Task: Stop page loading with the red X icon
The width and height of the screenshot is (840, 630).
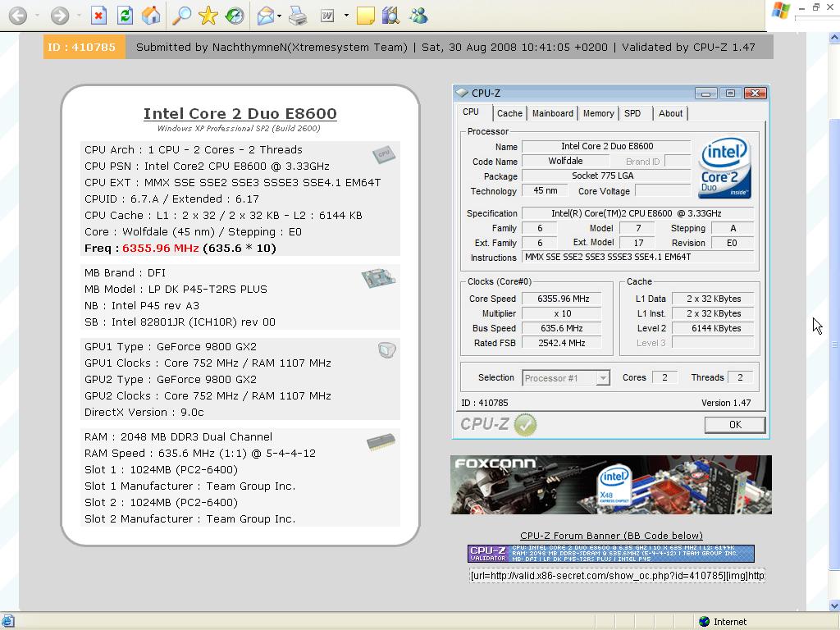Action: click(x=98, y=16)
